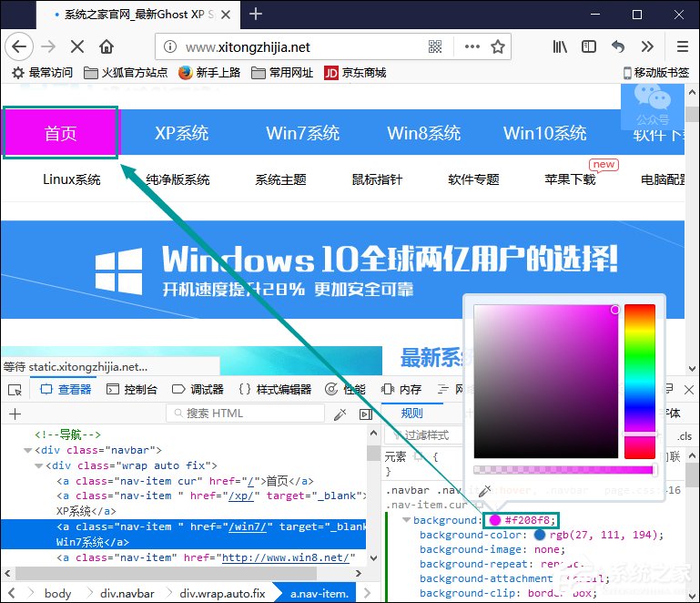Activate the element picker in devtools
700x603 pixels.
coord(15,390)
